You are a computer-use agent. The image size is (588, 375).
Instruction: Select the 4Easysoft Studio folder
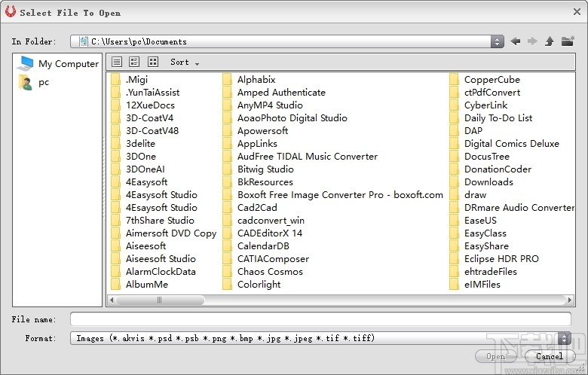[x=154, y=195]
